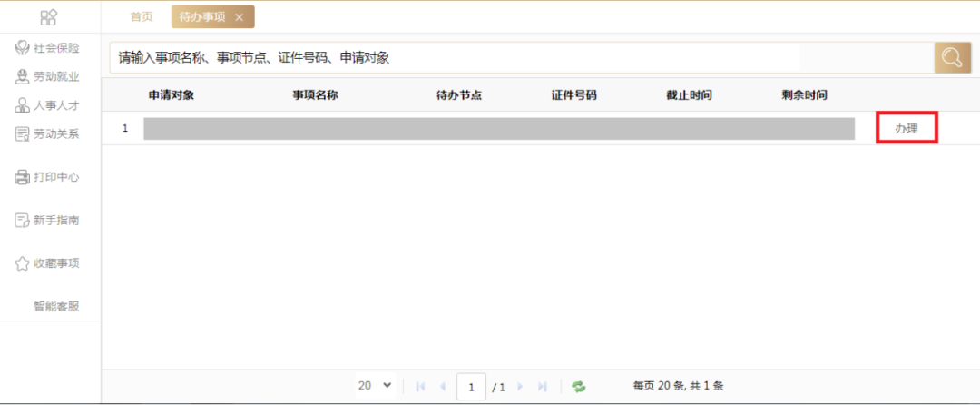Viewport: 980px width, 405px height.
Task: Click the 劳动关系 sidebar icon
Action: click(x=22, y=133)
